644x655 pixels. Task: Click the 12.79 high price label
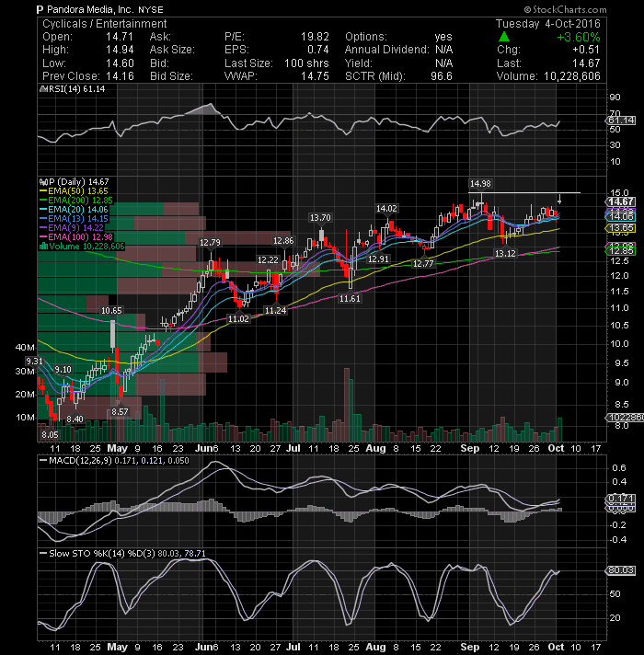coord(210,242)
